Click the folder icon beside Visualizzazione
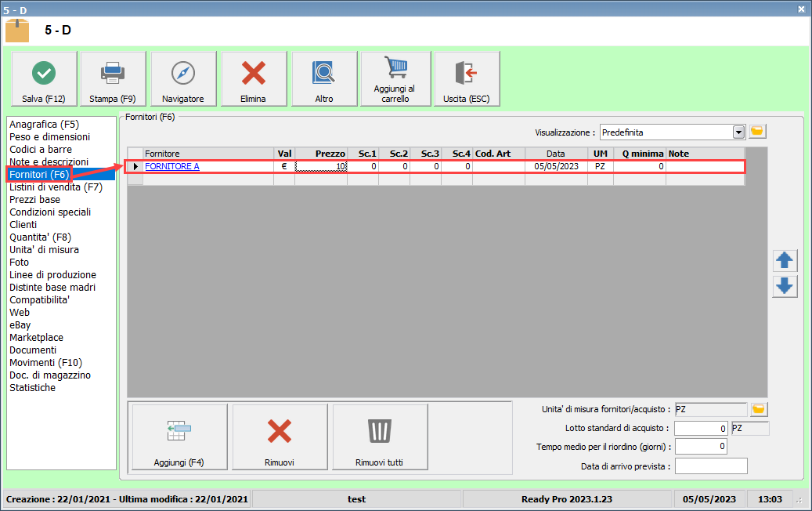This screenshot has height=511, width=812. point(757,132)
